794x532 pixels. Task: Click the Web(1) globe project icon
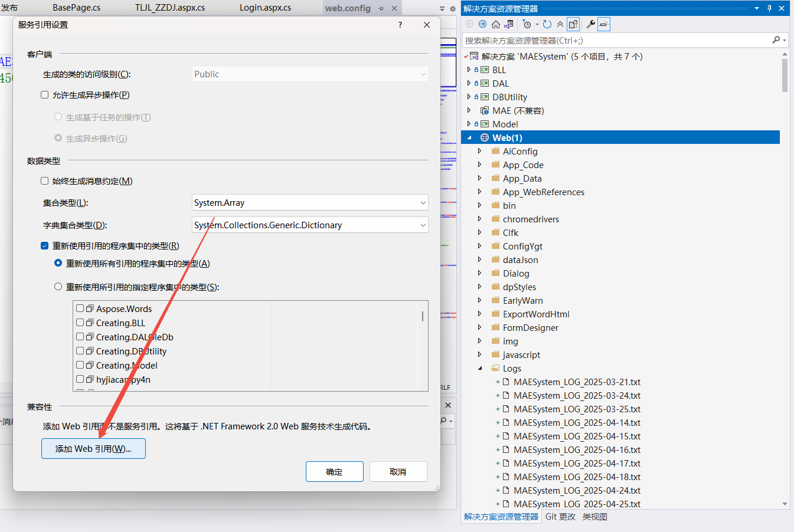(x=485, y=137)
